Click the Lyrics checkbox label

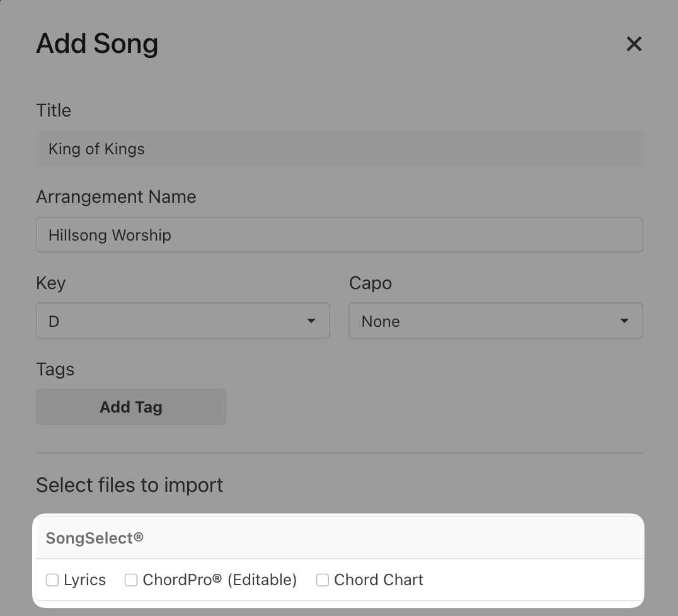coord(83,579)
